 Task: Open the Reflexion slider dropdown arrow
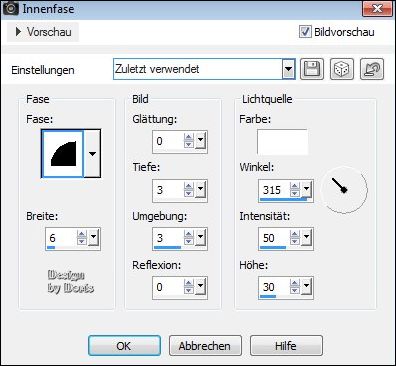pyautogui.click(x=200, y=286)
